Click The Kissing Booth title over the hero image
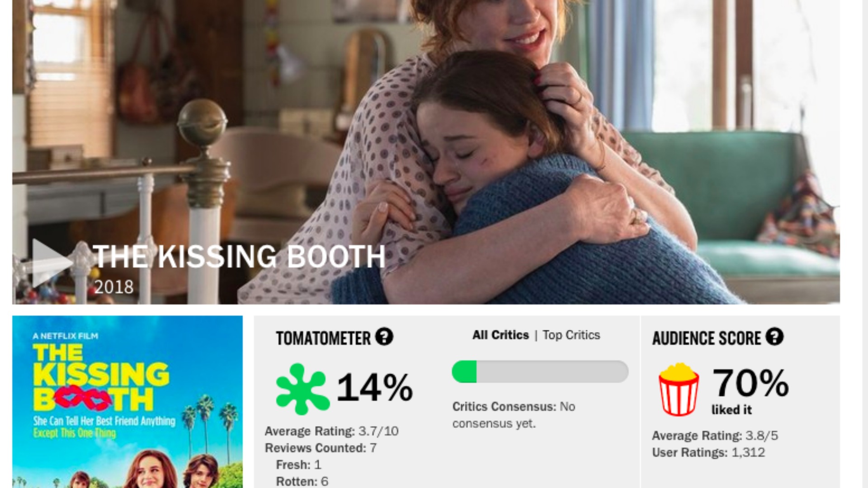Image resolution: width=868 pixels, height=488 pixels. click(x=239, y=257)
